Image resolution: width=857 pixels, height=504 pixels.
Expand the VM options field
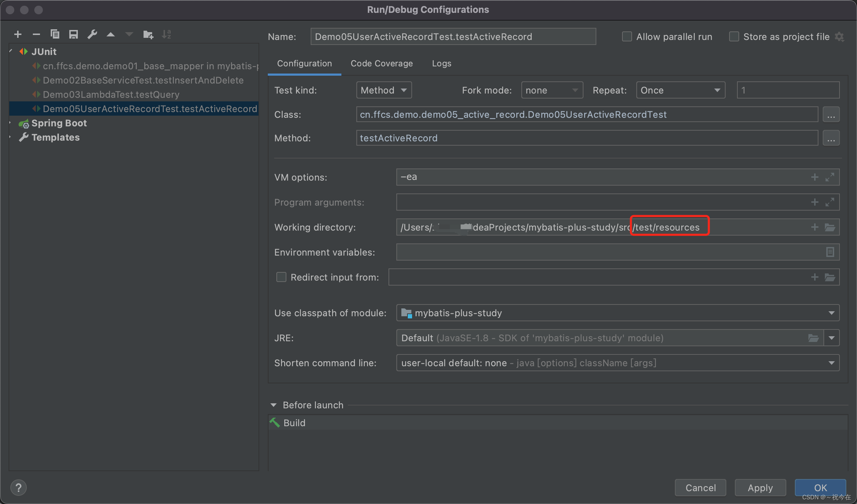(830, 177)
